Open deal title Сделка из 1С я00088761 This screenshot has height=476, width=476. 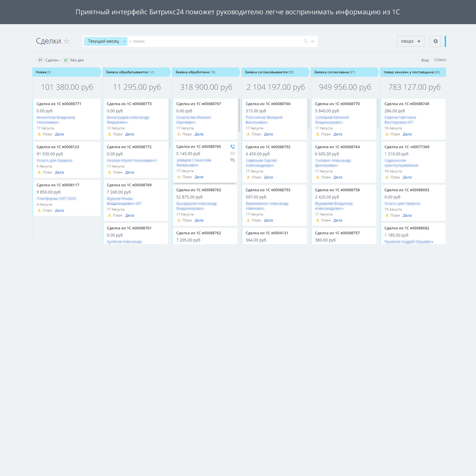tap(129, 228)
